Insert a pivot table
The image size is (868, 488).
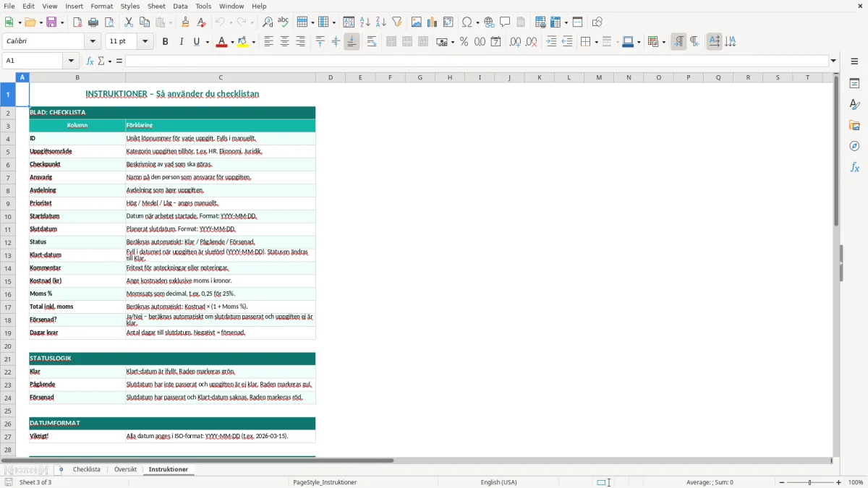point(448,22)
